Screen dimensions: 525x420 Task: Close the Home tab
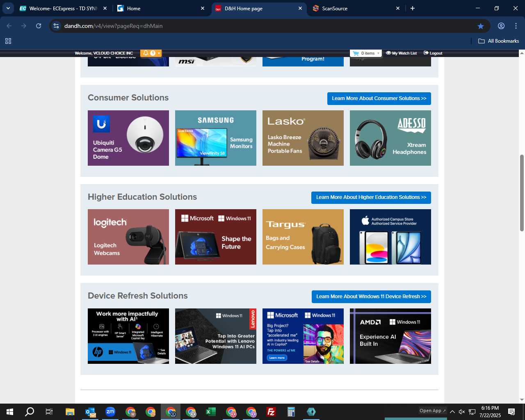click(202, 8)
